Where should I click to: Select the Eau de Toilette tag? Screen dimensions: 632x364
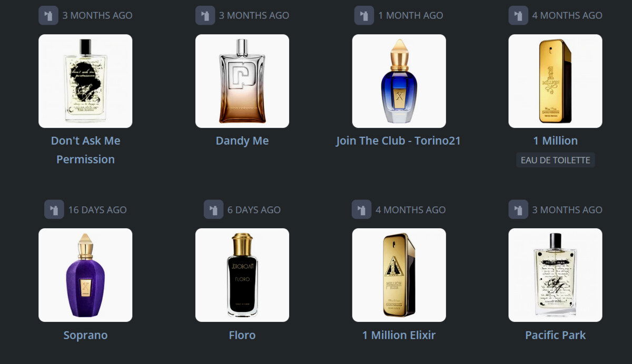[556, 160]
